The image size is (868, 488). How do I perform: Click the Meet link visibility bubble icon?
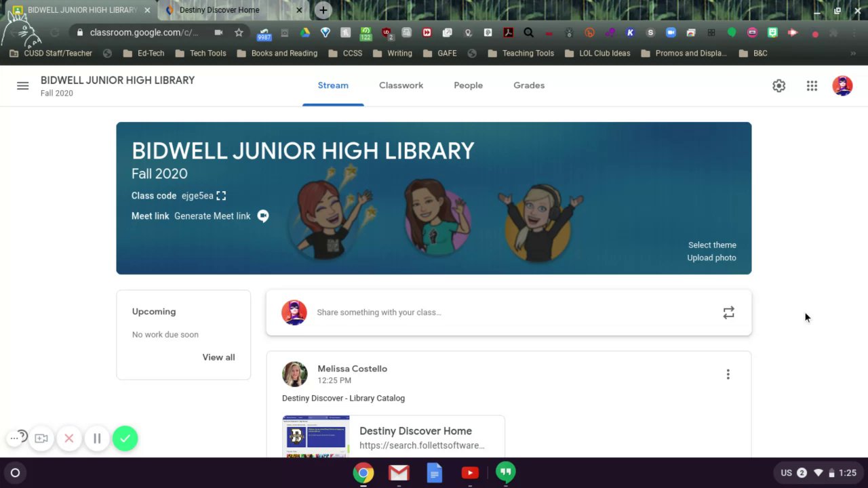coord(263,216)
